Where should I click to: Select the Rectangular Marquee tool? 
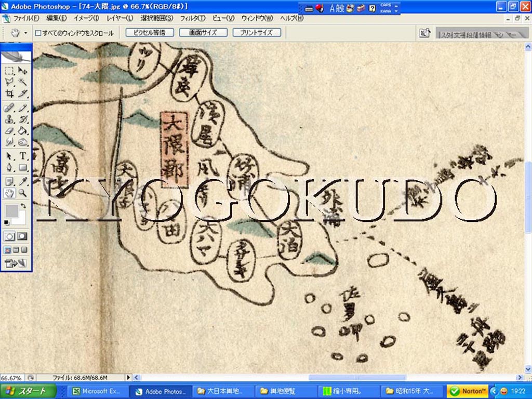click(9, 71)
